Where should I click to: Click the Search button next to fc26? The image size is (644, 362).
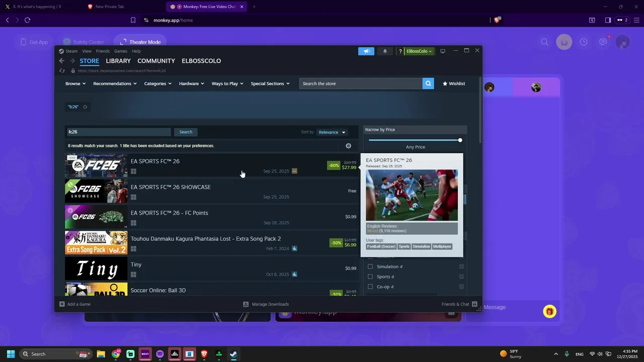186,132
